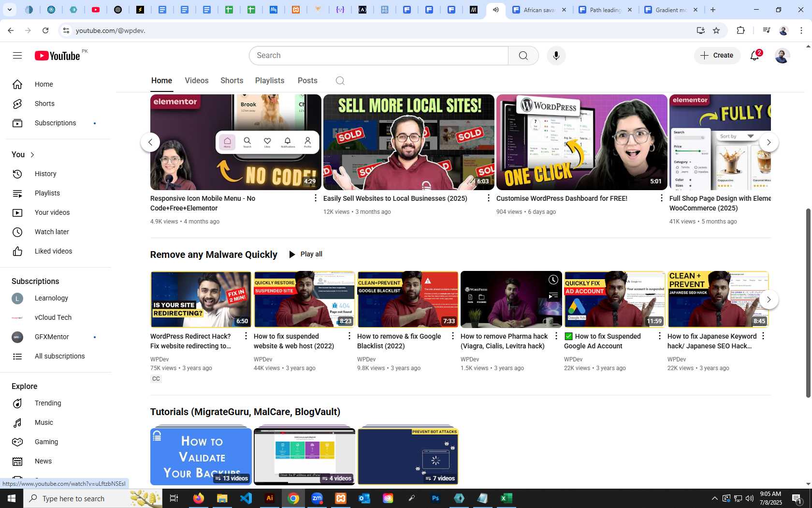Click the taskbar volume icon
812x508 pixels.
tap(750, 498)
